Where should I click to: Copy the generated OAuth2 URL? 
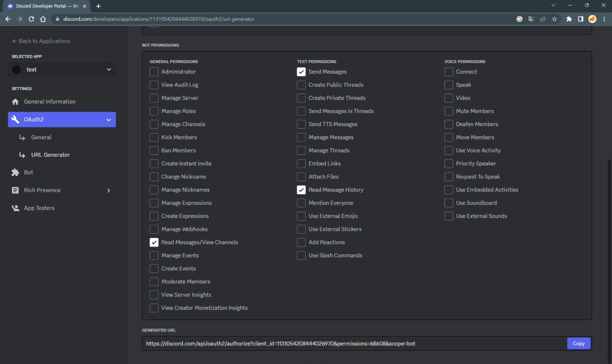coord(579,343)
